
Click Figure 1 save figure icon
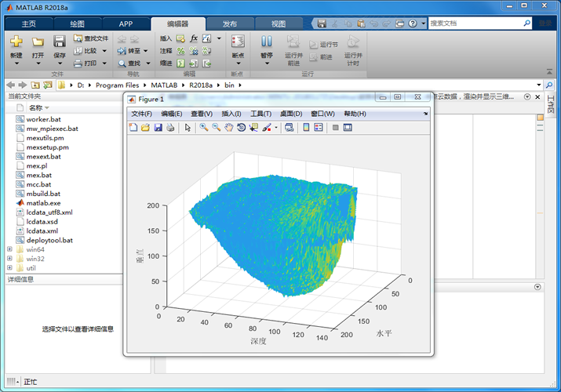point(158,128)
